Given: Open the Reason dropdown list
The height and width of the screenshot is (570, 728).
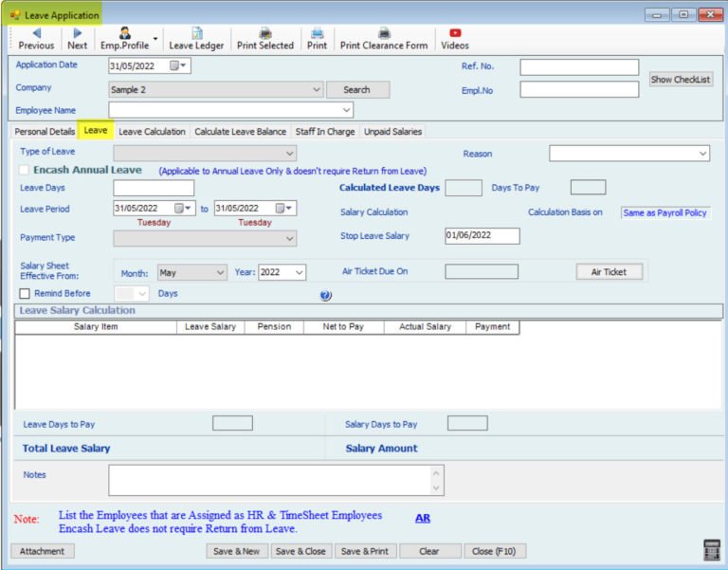Looking at the screenshot, I should point(702,154).
